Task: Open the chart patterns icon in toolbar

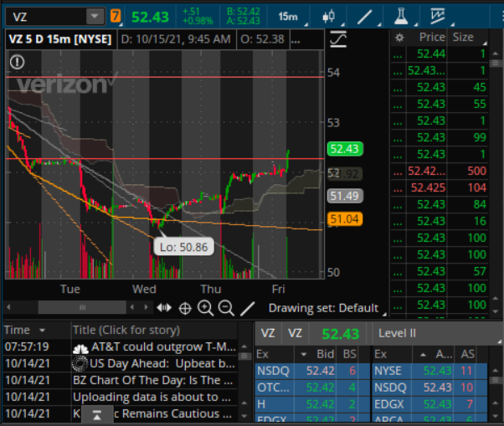Action: click(x=438, y=16)
